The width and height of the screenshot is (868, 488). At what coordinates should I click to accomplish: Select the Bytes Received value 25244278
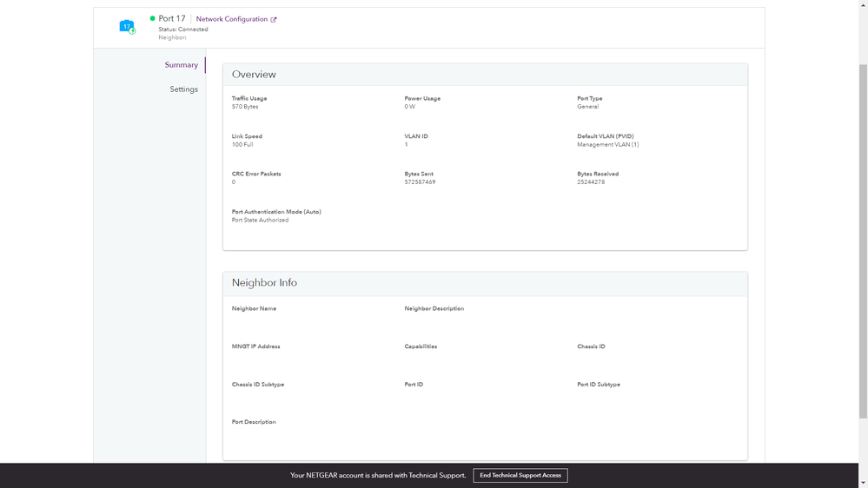pyautogui.click(x=591, y=182)
